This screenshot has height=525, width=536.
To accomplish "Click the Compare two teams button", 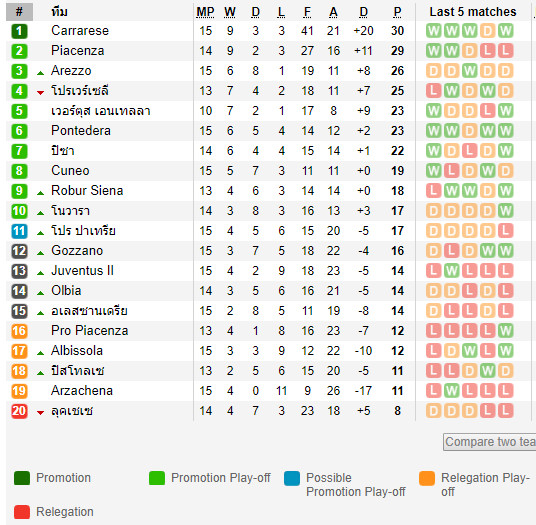I will pos(490,442).
